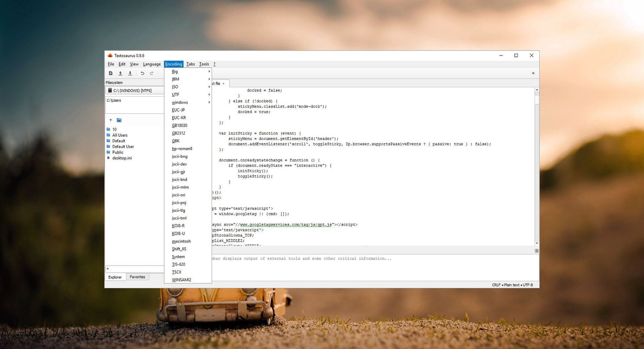The width and height of the screenshot is (644, 349).
Task: Select iscii-ori encoding
Action: point(188,195)
